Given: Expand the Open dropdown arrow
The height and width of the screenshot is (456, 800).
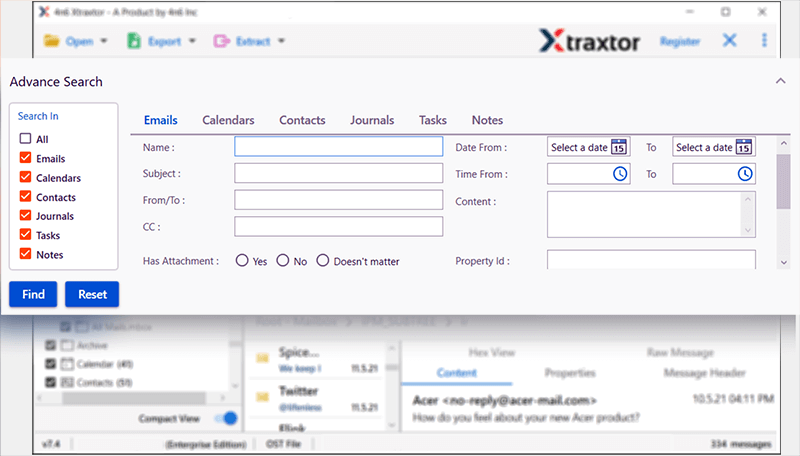Looking at the screenshot, I should (x=103, y=42).
